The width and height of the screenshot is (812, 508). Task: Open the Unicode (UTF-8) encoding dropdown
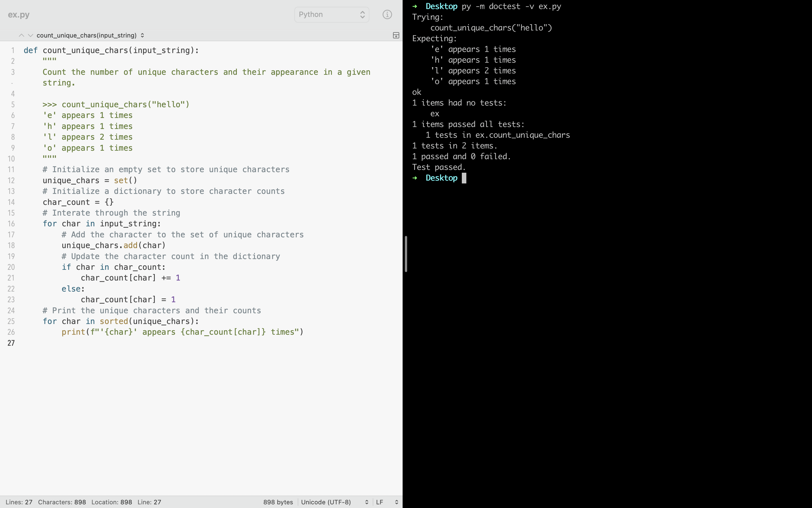click(335, 502)
